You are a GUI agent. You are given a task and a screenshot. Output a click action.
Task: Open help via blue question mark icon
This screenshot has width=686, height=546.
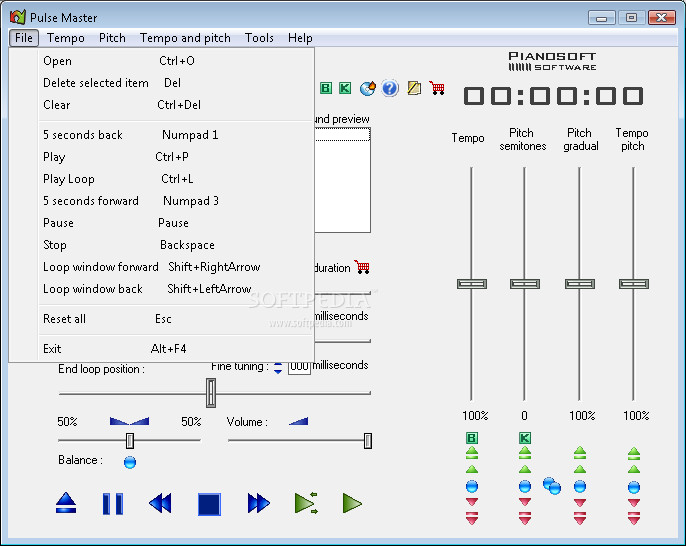click(390, 88)
